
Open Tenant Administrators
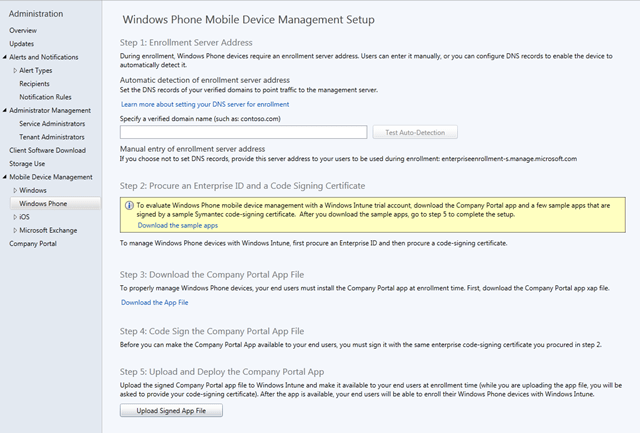coord(52,137)
